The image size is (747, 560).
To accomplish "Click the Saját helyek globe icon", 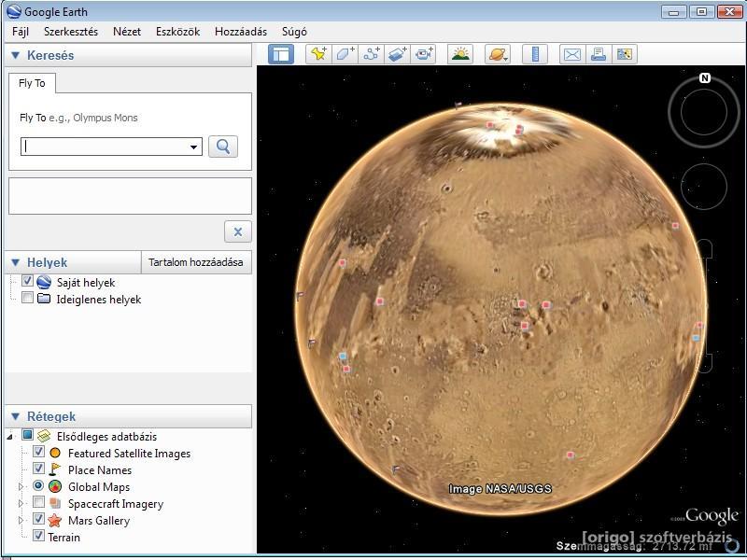I will tap(44, 282).
